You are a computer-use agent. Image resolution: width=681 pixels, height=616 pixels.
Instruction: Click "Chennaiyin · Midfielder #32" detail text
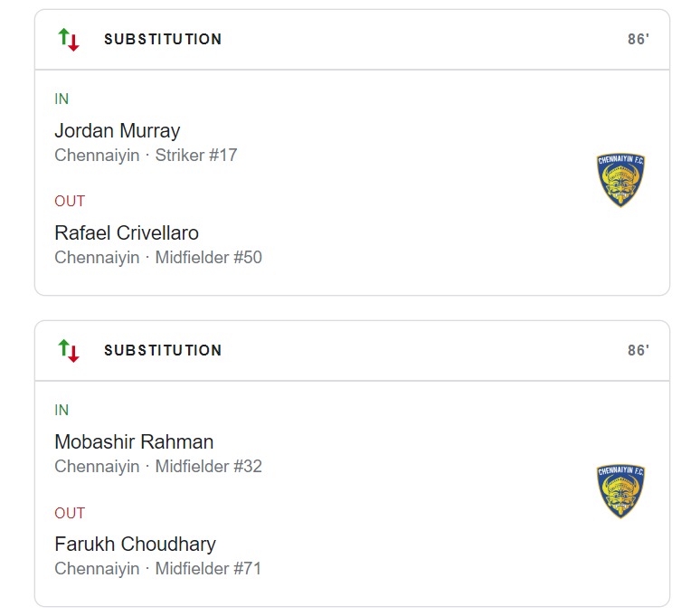[158, 467]
